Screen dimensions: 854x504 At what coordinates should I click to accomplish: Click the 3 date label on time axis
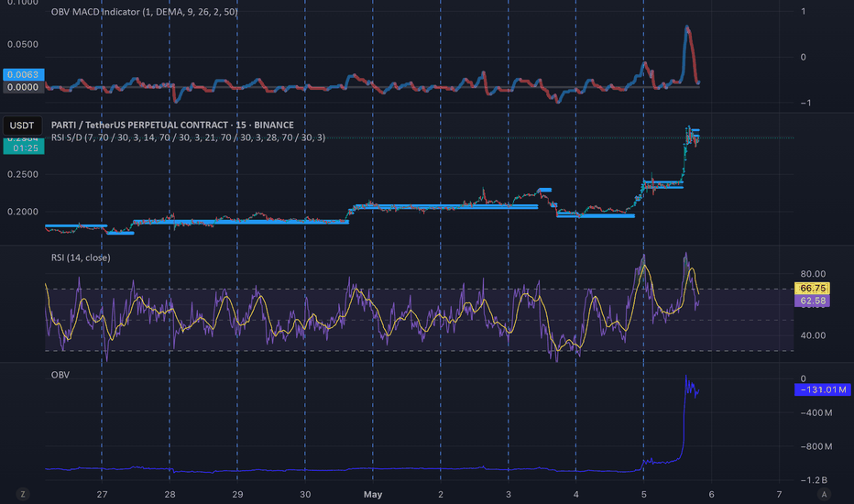[x=509, y=494]
